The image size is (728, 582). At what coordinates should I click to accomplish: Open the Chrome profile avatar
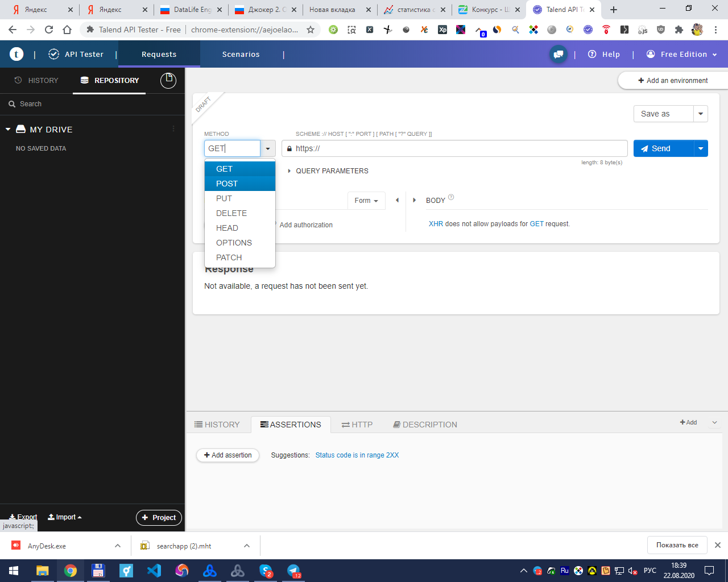pos(697,30)
